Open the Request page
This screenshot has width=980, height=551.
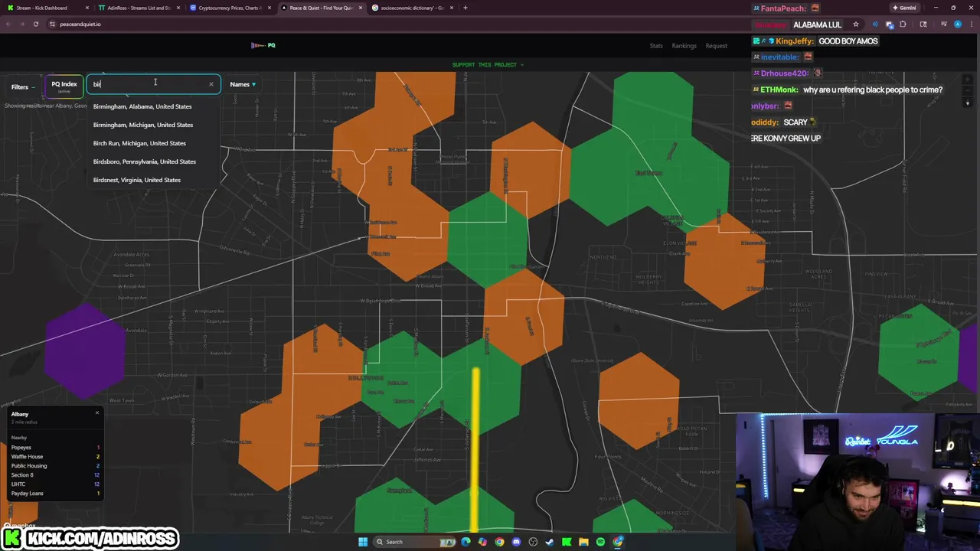717,46
